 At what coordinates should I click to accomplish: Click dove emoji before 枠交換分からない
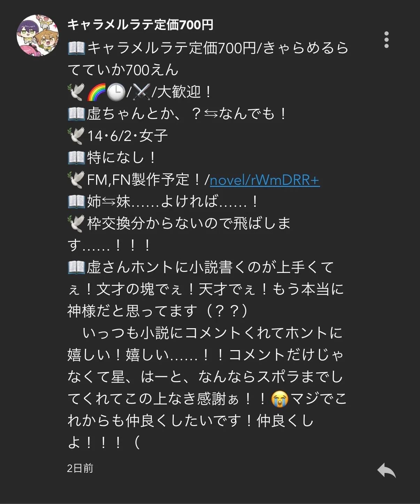[x=76, y=223]
